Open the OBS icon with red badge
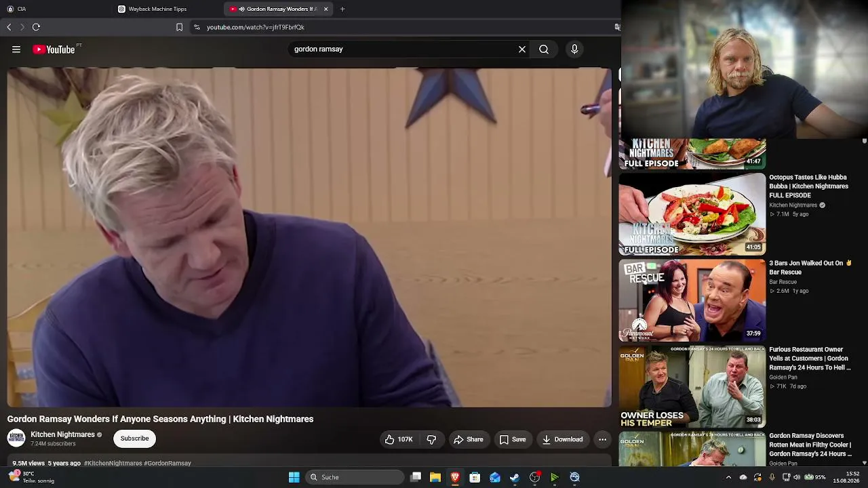The image size is (868, 488). click(x=535, y=477)
